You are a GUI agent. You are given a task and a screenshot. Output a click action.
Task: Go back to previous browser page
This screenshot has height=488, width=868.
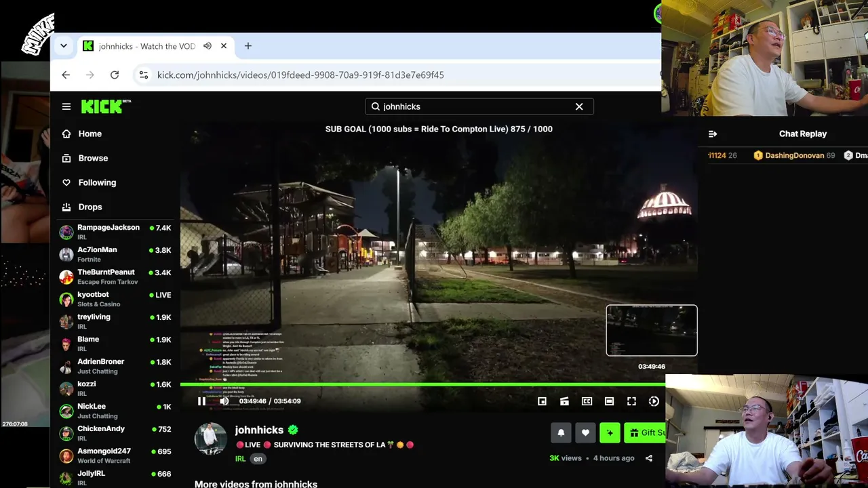coord(66,75)
